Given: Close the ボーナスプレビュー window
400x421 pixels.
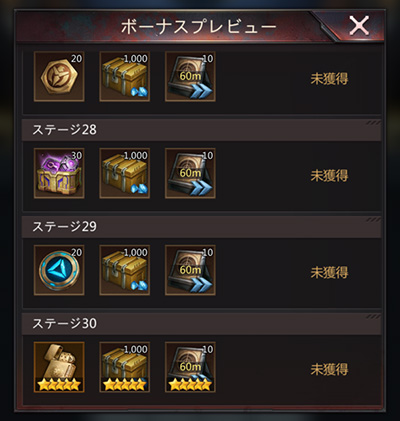Looking at the screenshot, I should click(x=359, y=25).
